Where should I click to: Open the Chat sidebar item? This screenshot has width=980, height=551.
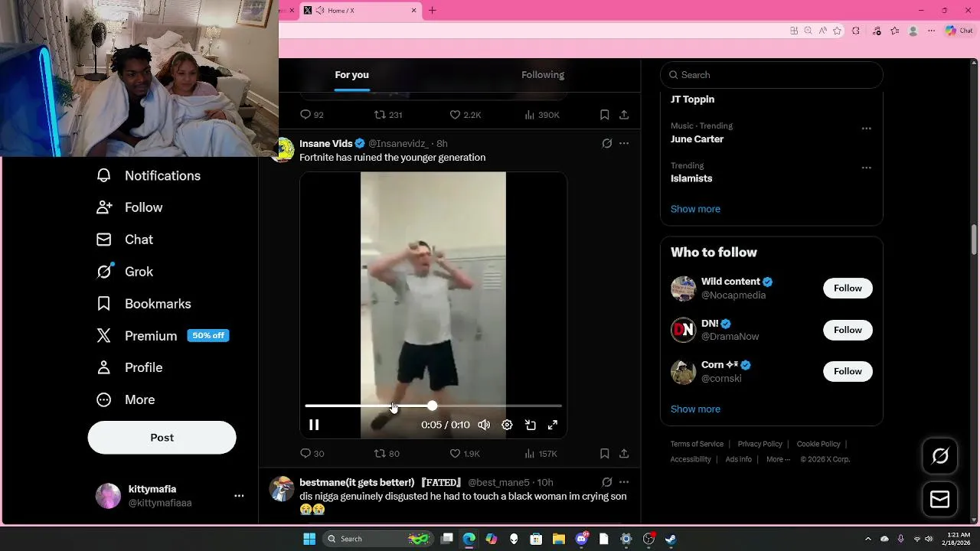point(125,240)
